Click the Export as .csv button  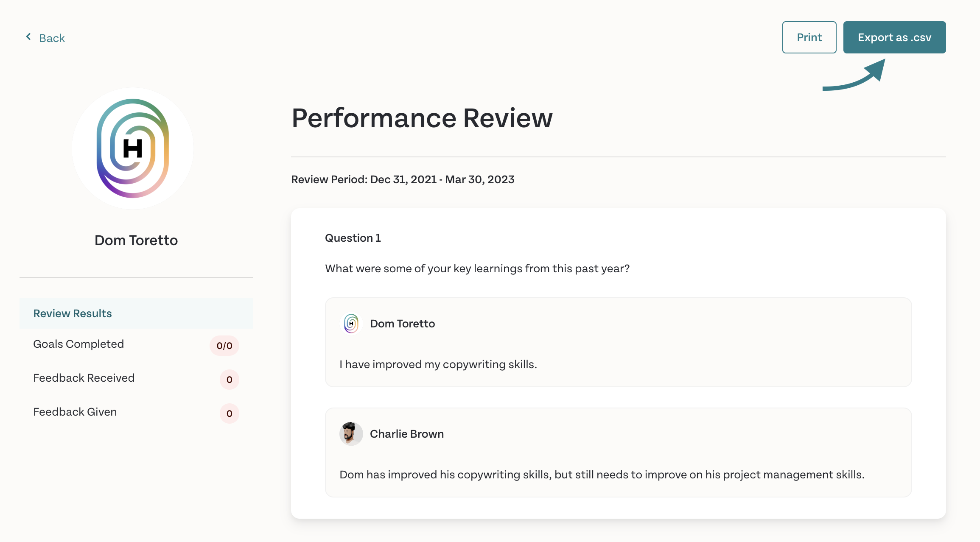(894, 37)
